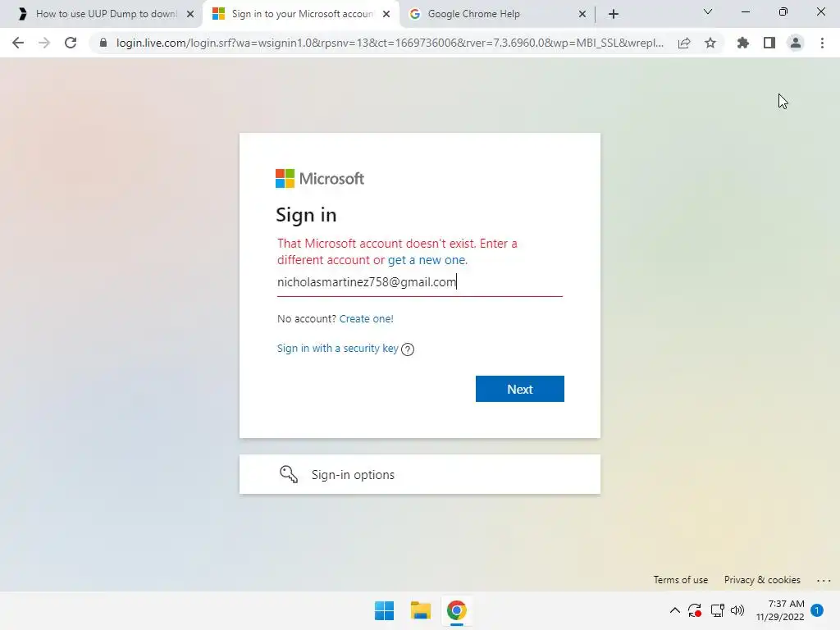Screen dimensions: 840x630
Task: Open the notification badge showing 1
Action: point(817,610)
